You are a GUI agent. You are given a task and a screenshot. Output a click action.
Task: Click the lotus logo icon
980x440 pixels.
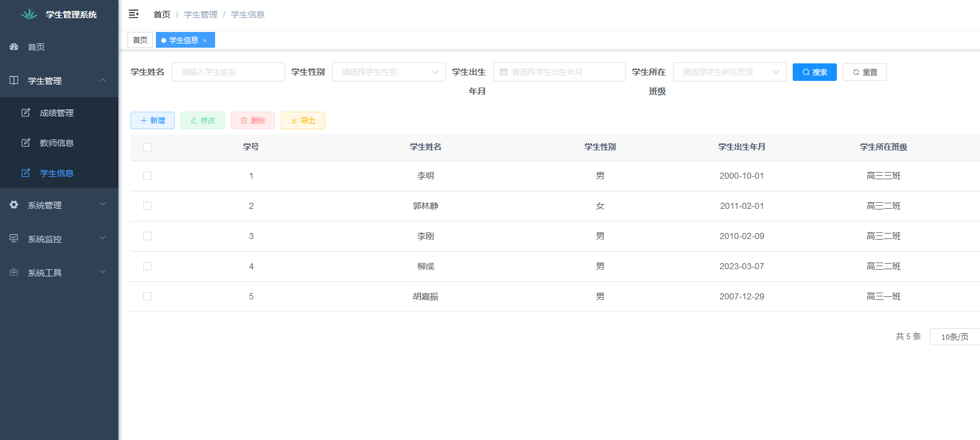29,14
